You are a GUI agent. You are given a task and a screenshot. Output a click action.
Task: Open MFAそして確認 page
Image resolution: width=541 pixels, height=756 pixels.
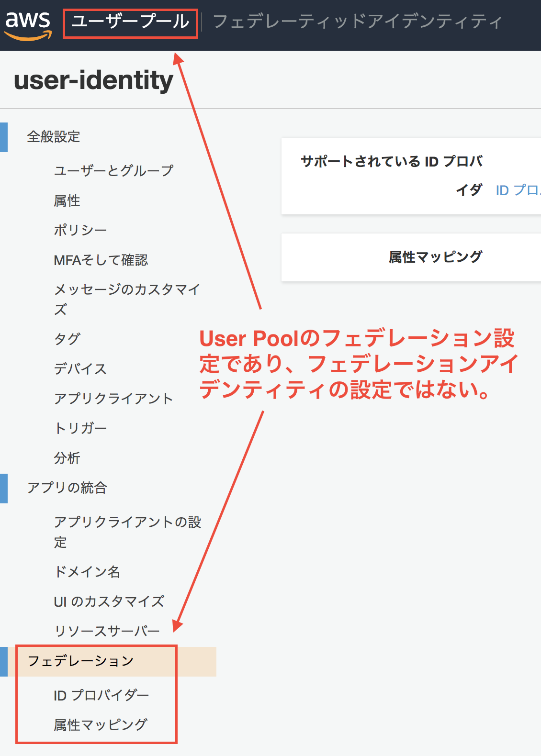click(x=101, y=260)
